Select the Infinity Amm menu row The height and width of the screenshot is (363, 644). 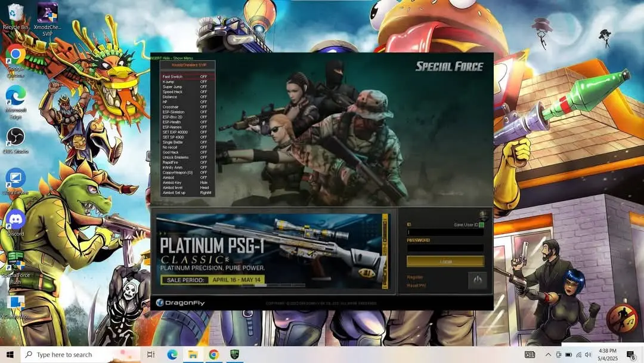pyautogui.click(x=187, y=167)
